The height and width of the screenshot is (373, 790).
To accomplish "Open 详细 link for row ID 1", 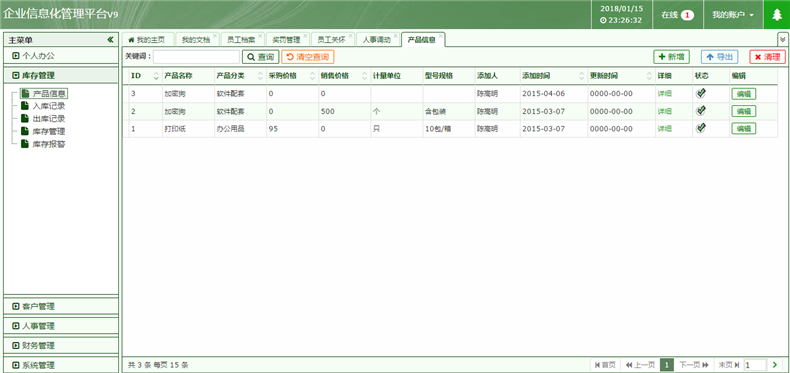I will click(x=664, y=129).
